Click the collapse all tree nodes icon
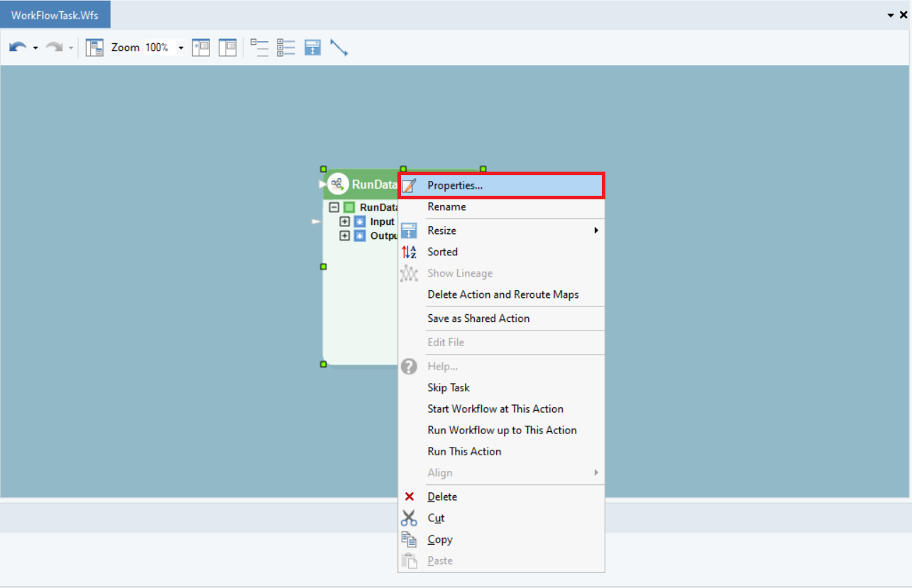Viewport: 912px width, 588px height. click(260, 48)
